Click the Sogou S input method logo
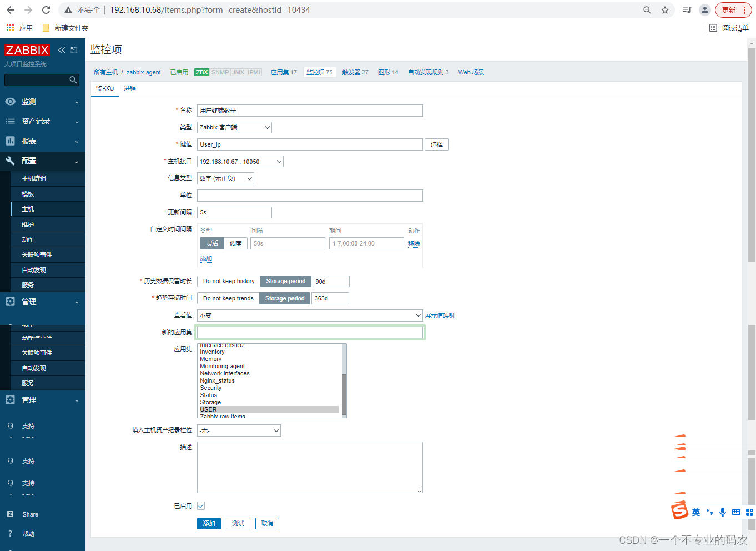The image size is (756, 551). pyautogui.click(x=679, y=510)
